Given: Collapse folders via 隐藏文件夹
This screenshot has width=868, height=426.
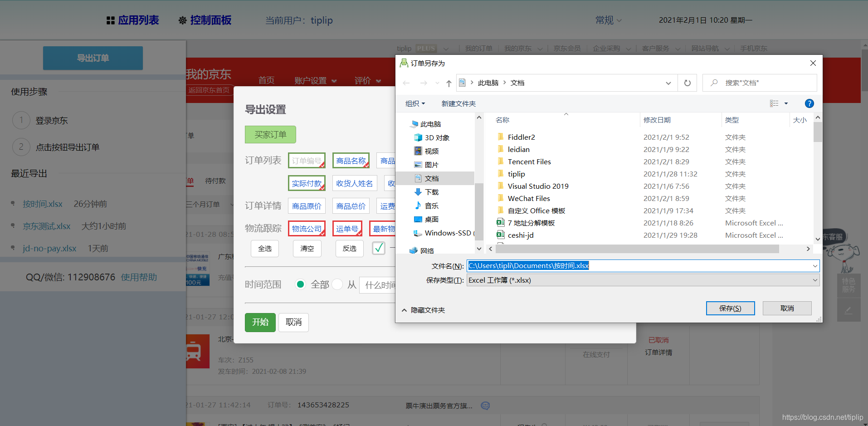Looking at the screenshot, I should coord(423,310).
